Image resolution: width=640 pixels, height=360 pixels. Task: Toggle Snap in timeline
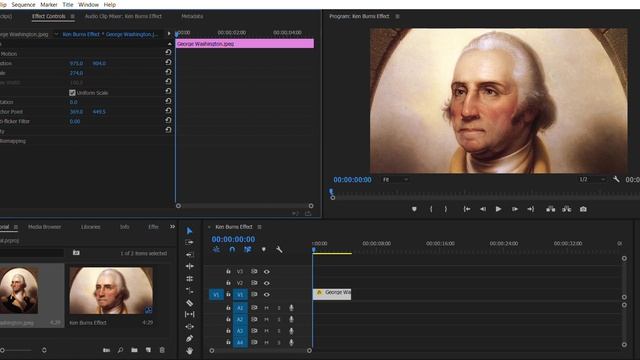(x=232, y=249)
